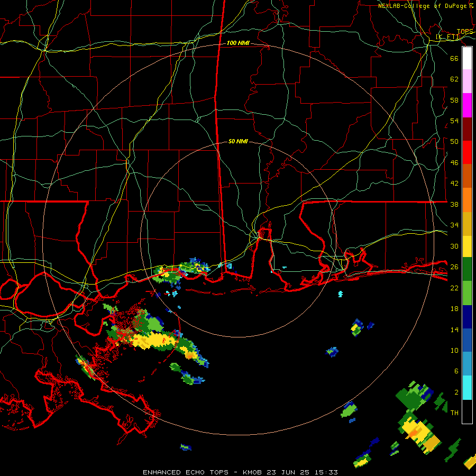476x476 pixels.
Task: Click the white swatch in the tops legend
Action: pyautogui.click(x=467, y=58)
